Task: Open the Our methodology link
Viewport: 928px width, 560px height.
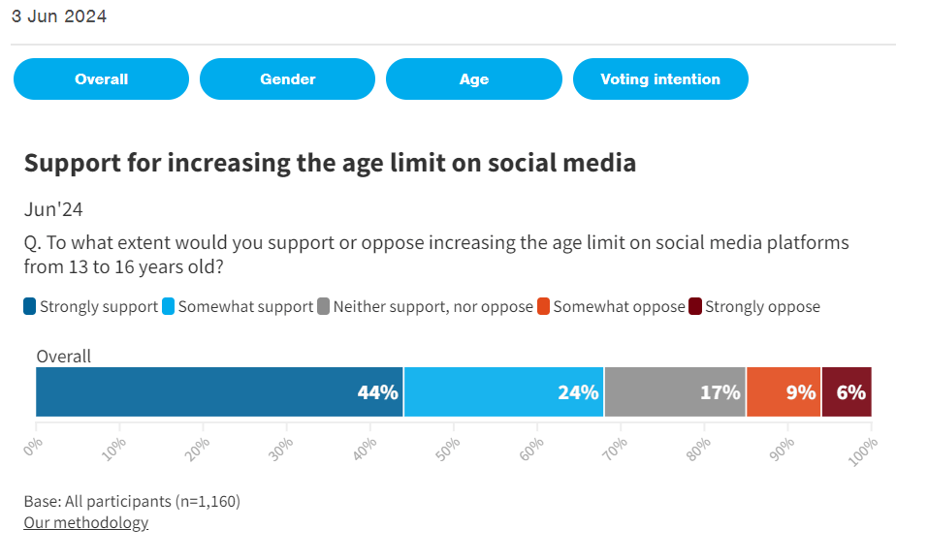Action: pyautogui.click(x=86, y=523)
